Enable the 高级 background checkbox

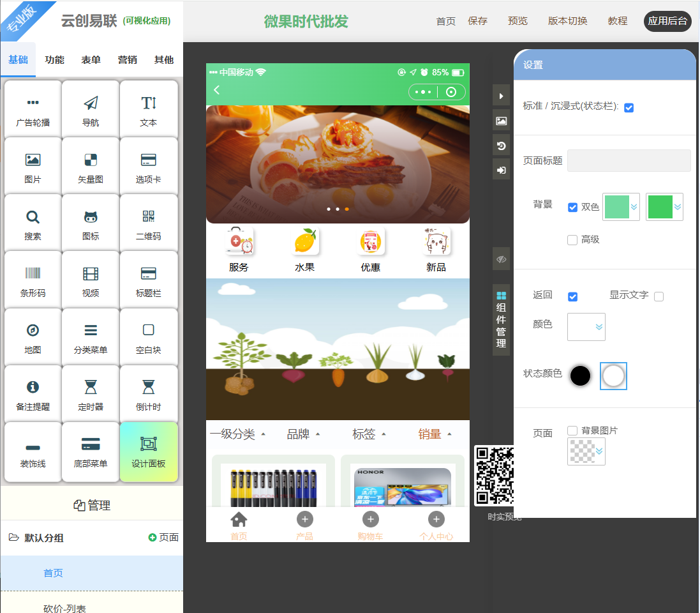tap(572, 240)
